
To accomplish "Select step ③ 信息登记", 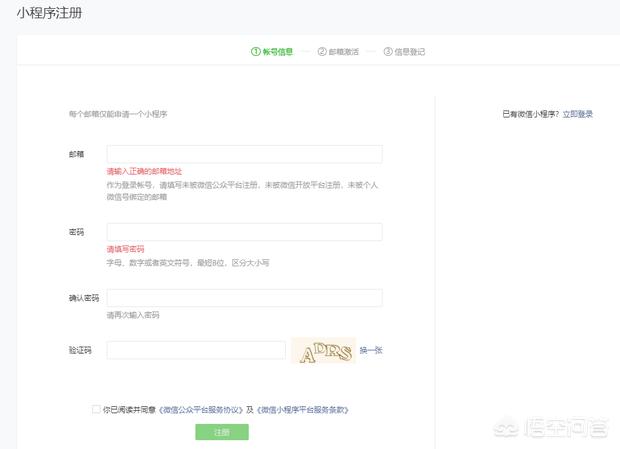I will [404, 52].
